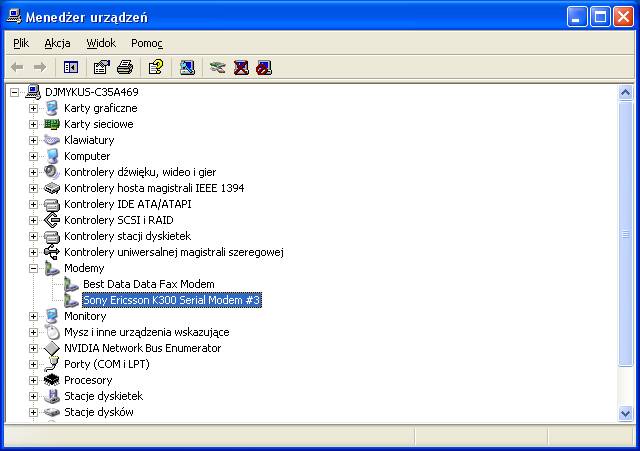The width and height of the screenshot is (640, 451).
Task: Toggle the console tree pane icon
Action: pos(71,67)
